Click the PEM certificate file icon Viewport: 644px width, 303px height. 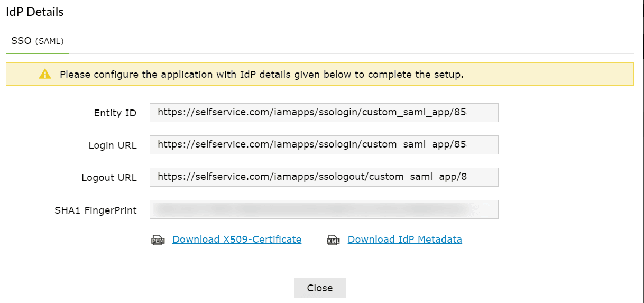click(158, 240)
